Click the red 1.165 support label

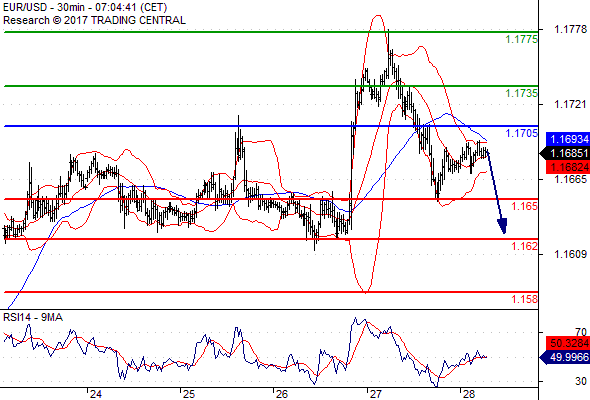(524, 206)
